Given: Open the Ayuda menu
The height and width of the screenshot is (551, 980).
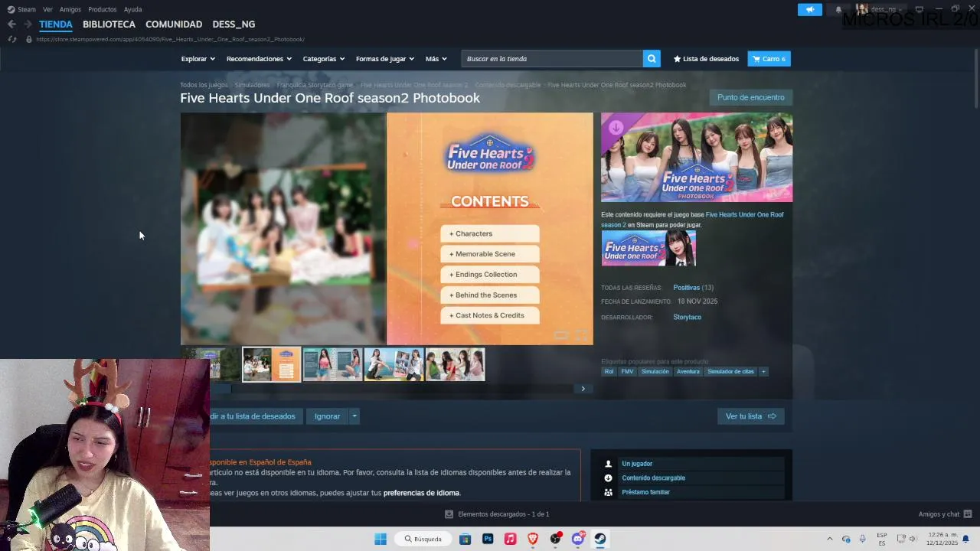Looking at the screenshot, I should tap(132, 9).
